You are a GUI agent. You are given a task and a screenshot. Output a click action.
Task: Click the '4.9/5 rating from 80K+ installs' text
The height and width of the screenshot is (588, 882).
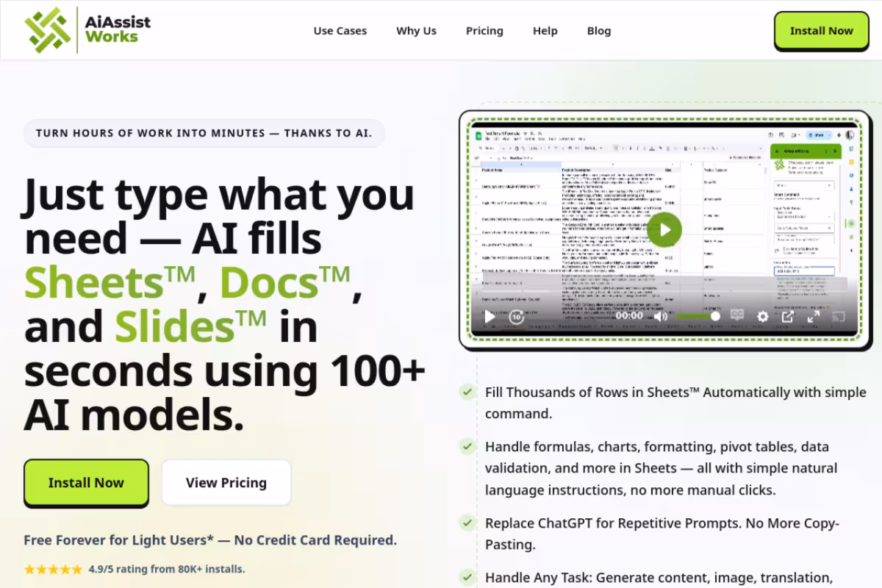coord(167,569)
